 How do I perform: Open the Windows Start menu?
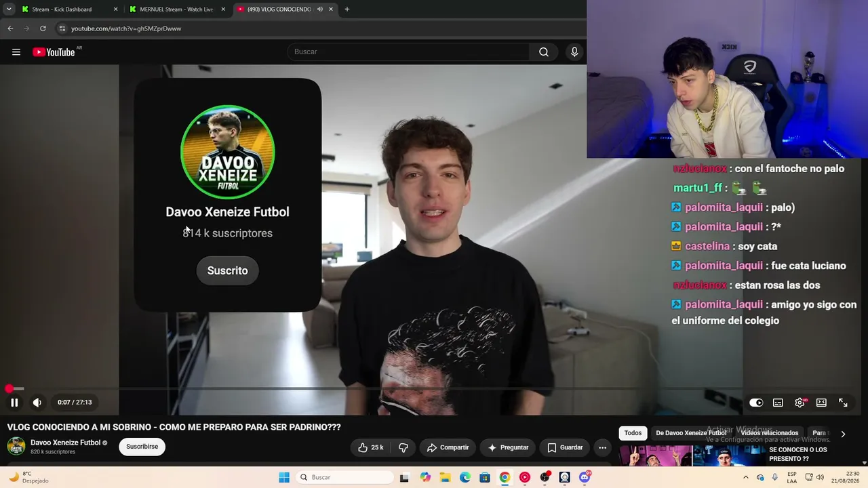tap(284, 477)
